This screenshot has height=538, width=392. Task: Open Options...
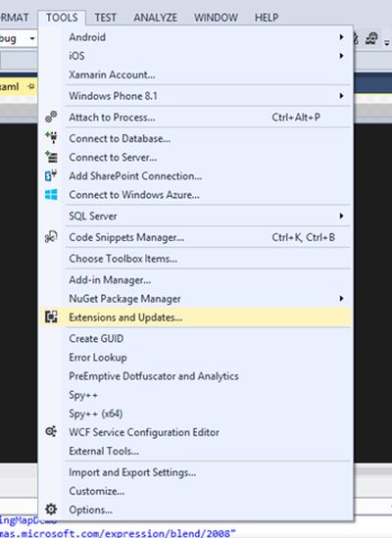(196, 510)
